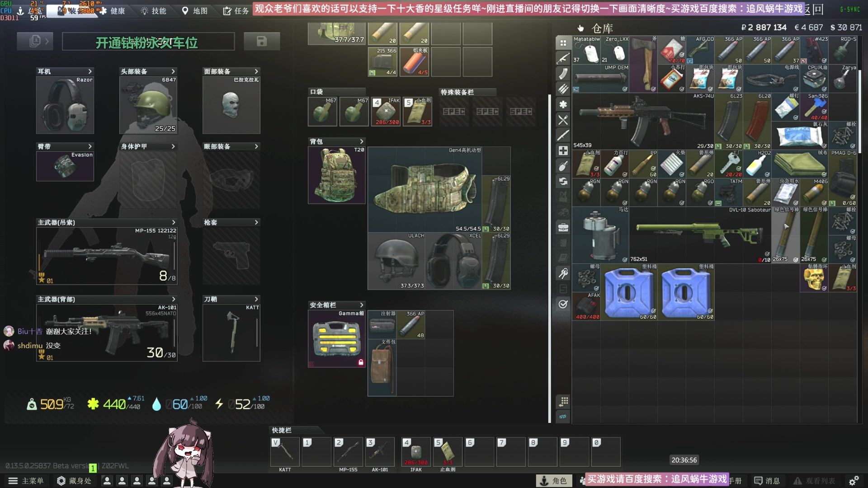Image resolution: width=868 pixels, height=488 pixels.
Task: Open settings gear in bottom right corner
Action: [x=854, y=481]
